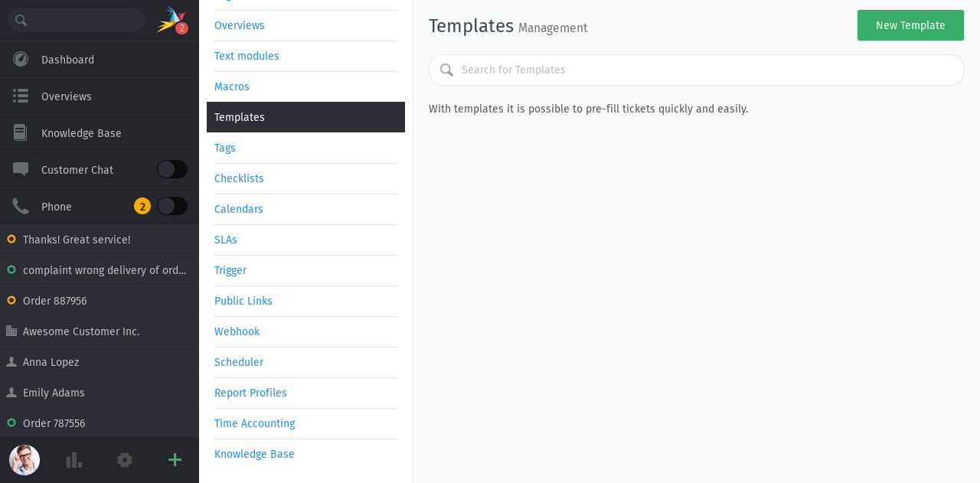Toggle the Customer Chat switch
The image size is (980, 483).
pyautogui.click(x=172, y=169)
